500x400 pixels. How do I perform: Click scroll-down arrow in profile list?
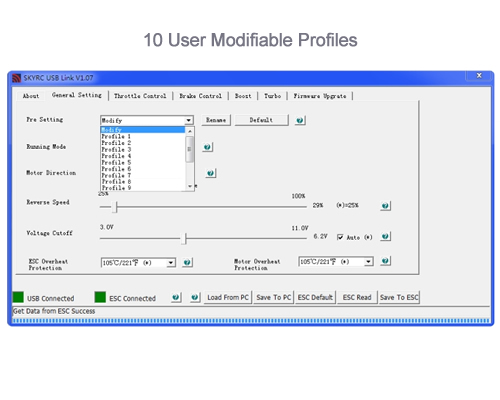[190, 186]
